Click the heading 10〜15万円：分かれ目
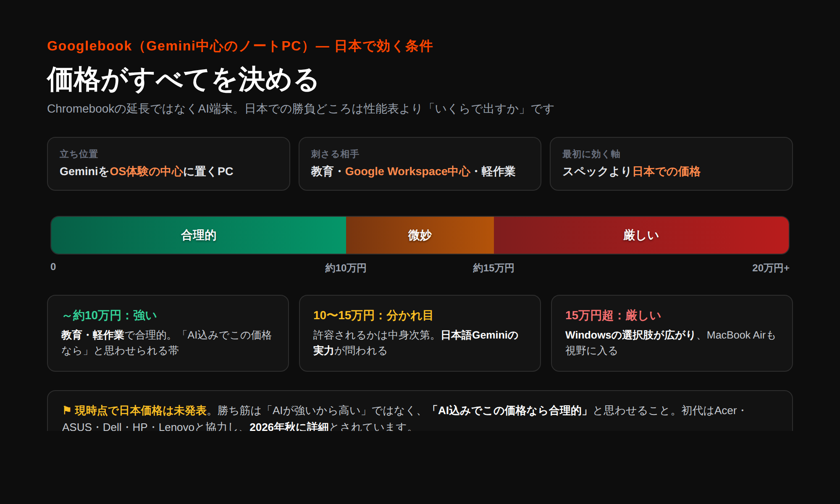The height and width of the screenshot is (504, 840). (373, 315)
